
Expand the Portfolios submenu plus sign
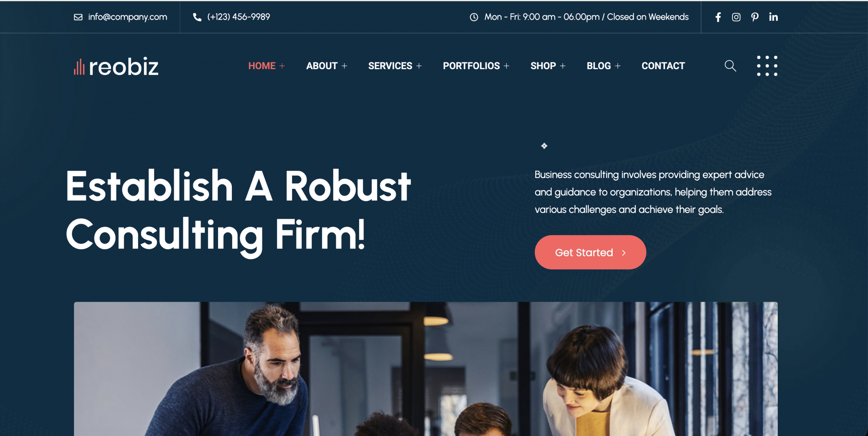tap(507, 66)
